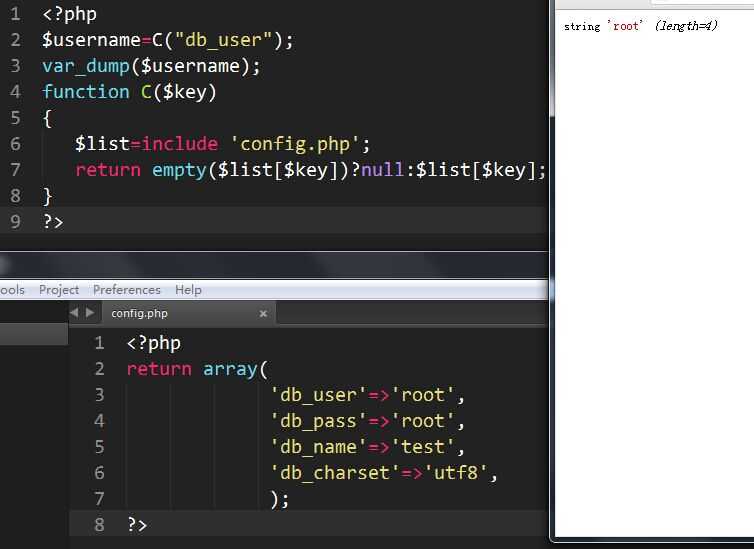Click the 'db_user'=>'root' line
The height and width of the screenshot is (549, 754).
(x=367, y=395)
